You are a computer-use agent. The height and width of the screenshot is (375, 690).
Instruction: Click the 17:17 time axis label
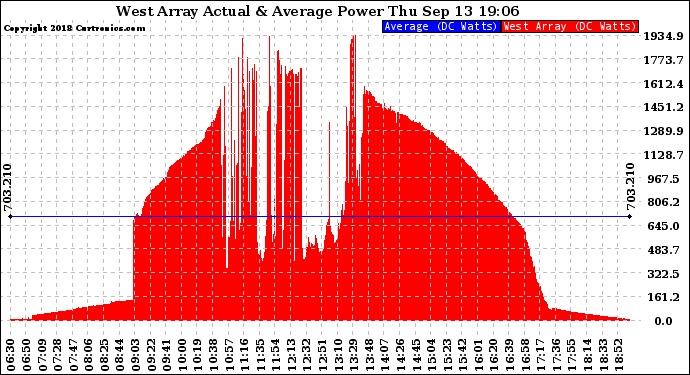coord(539,354)
